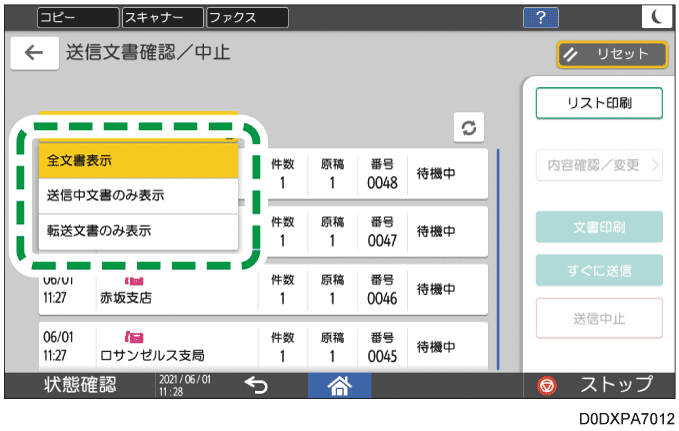The width and height of the screenshot is (679, 431).
Task: Go back using the left arrow button
Action: click(35, 53)
